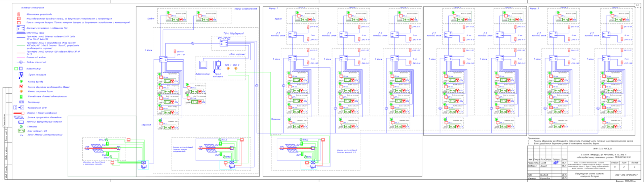The image size is (644, 182).
Task: Click the red Кнопка аварийной разблокировки legend icon
Action: [x=21, y=87]
